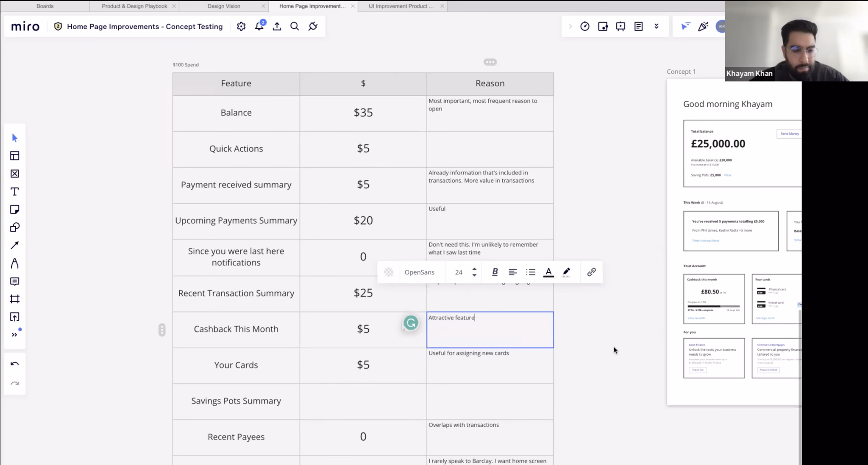
Task: Open the notes panel icon
Action: pyautogui.click(x=638, y=26)
